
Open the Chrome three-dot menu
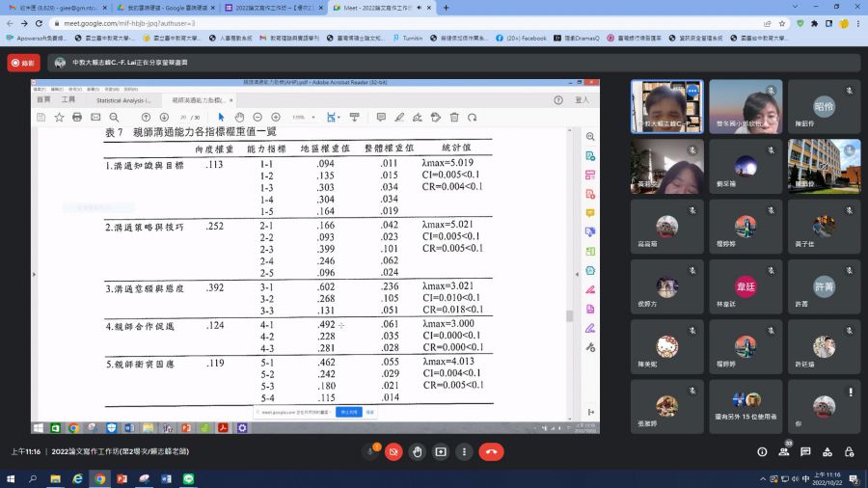click(856, 22)
